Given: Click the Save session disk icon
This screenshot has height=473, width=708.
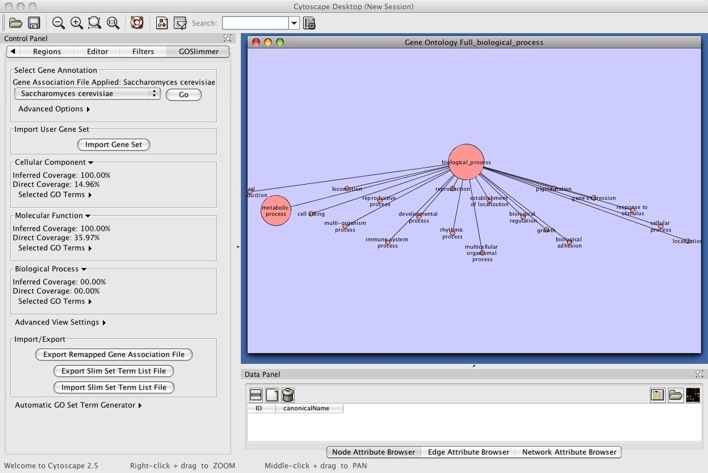Looking at the screenshot, I should [x=33, y=22].
